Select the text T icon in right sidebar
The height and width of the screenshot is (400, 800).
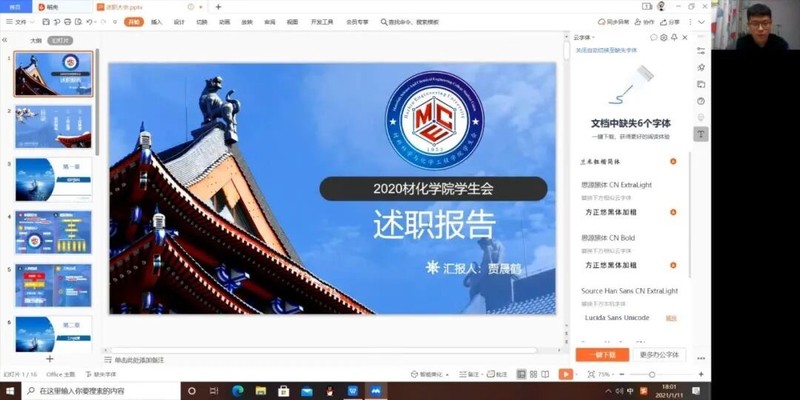point(701,133)
